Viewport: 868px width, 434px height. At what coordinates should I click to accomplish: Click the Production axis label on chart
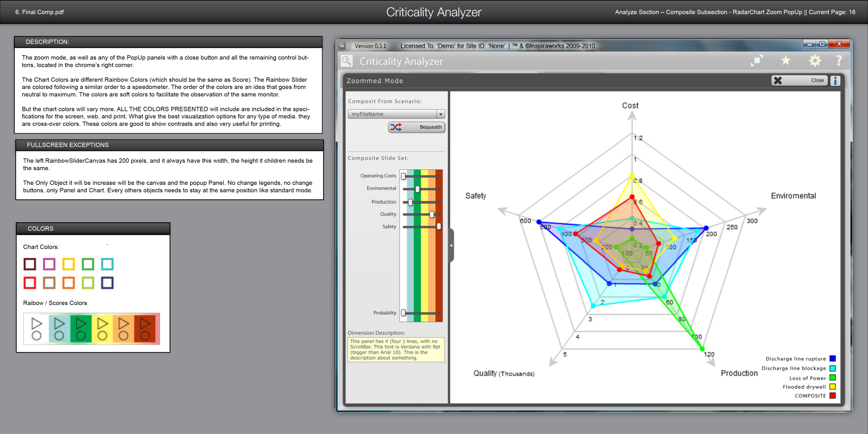pos(739,373)
